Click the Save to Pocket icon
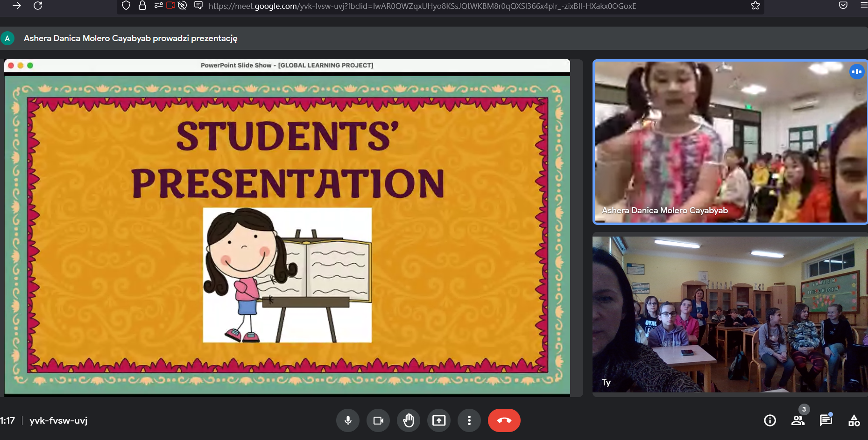 pyautogui.click(x=843, y=6)
